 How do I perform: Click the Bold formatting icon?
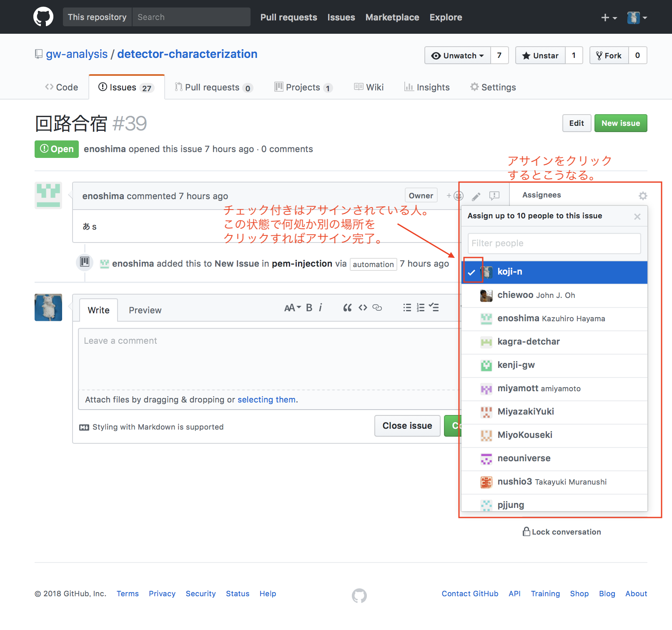pos(309,308)
